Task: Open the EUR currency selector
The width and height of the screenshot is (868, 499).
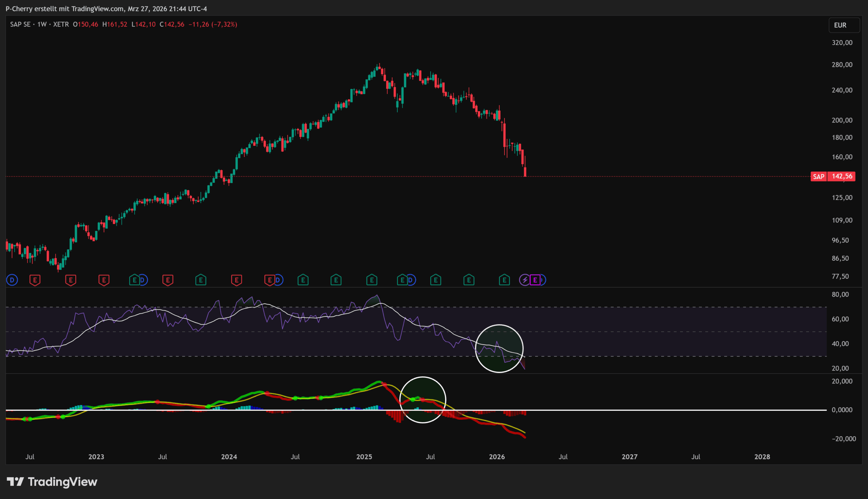Action: [844, 25]
